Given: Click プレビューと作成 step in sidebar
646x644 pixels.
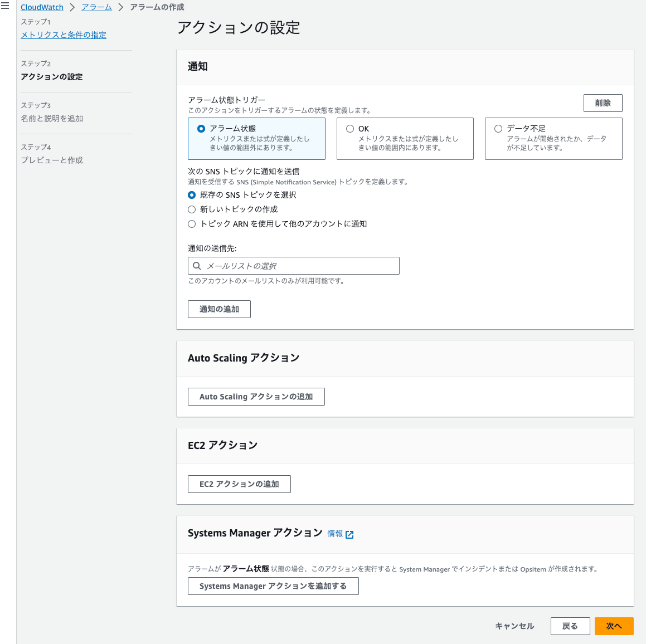Looking at the screenshot, I should pyautogui.click(x=52, y=160).
